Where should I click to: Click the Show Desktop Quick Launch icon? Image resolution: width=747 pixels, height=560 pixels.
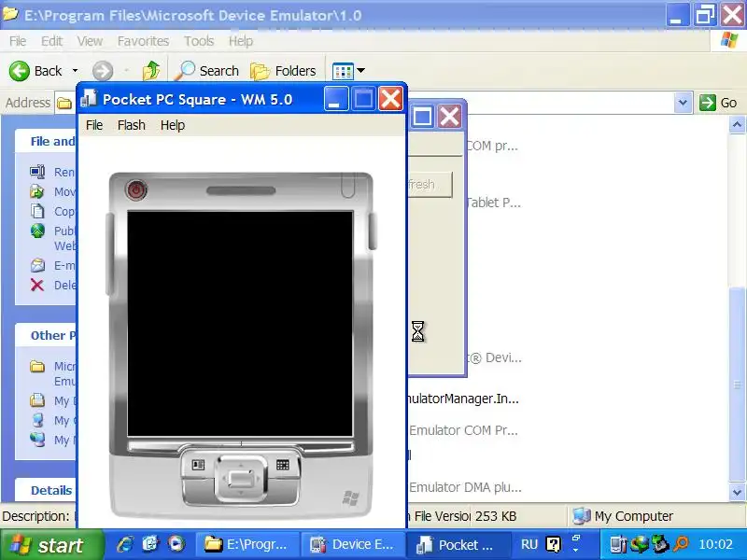[x=150, y=544]
